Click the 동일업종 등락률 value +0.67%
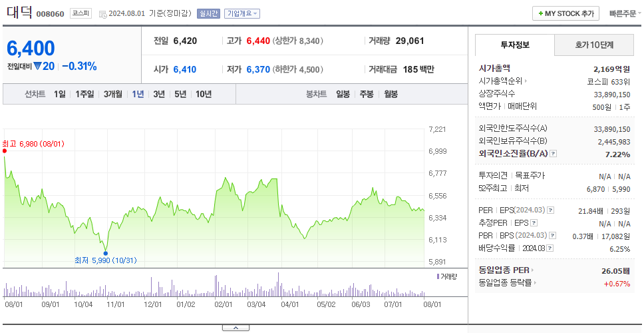 point(617,283)
